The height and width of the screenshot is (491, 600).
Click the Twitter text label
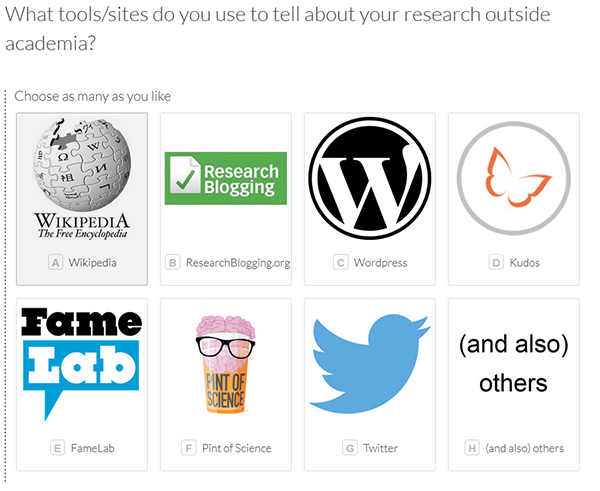coord(380,448)
